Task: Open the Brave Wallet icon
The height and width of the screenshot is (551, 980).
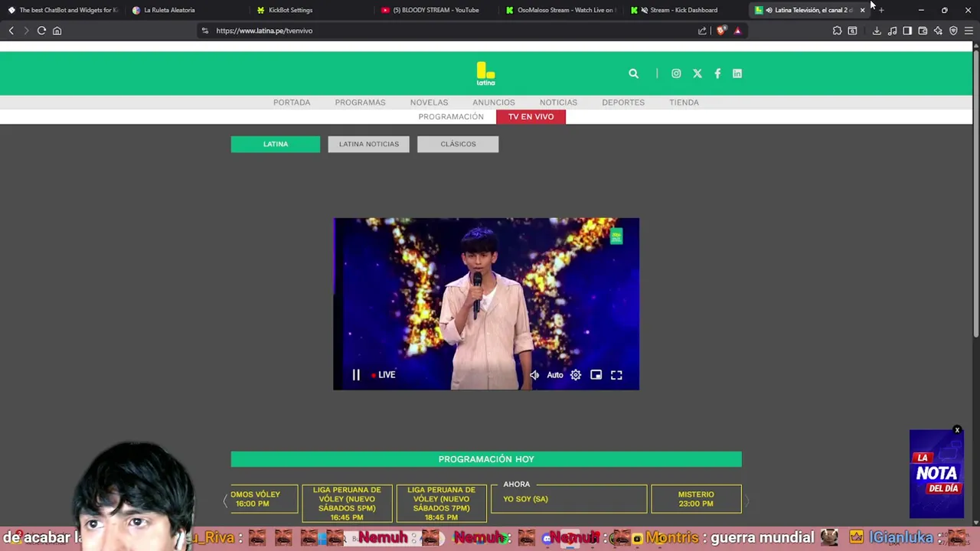Action: click(923, 31)
